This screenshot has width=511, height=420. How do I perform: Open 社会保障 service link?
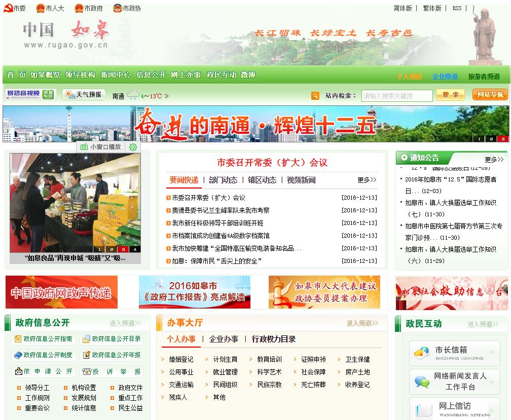coord(313,372)
